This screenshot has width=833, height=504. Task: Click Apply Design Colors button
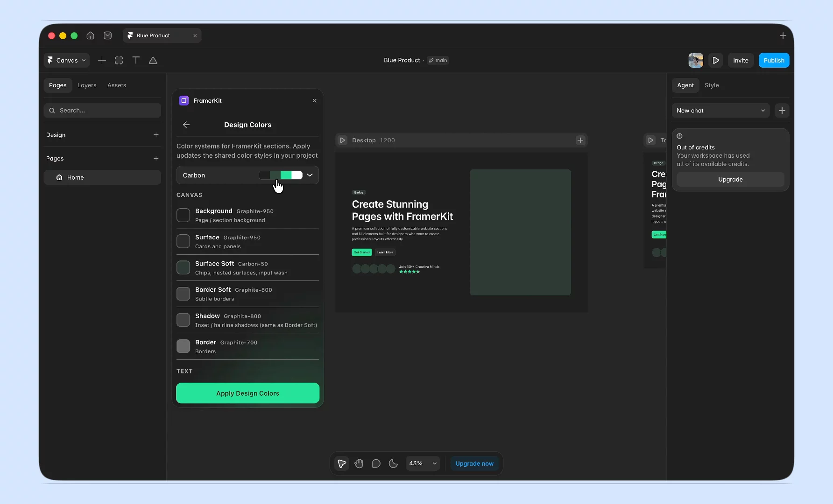247,393
